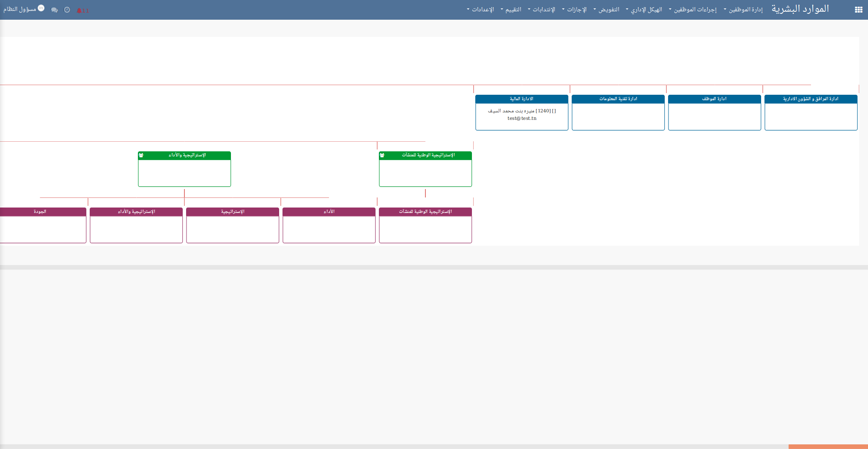Open the الإجازات menu
The image size is (868, 449).
[x=575, y=10]
